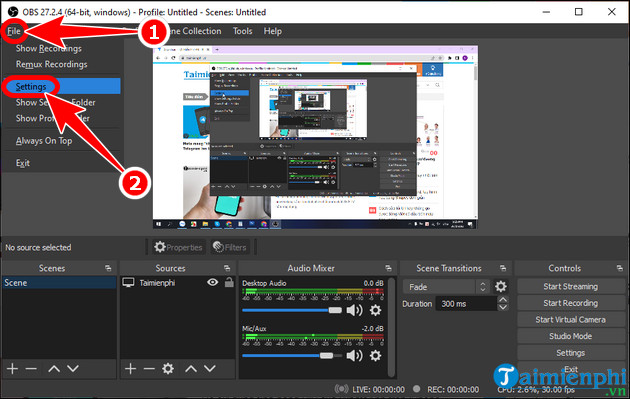Remove selected source with minus icon

[149, 368]
